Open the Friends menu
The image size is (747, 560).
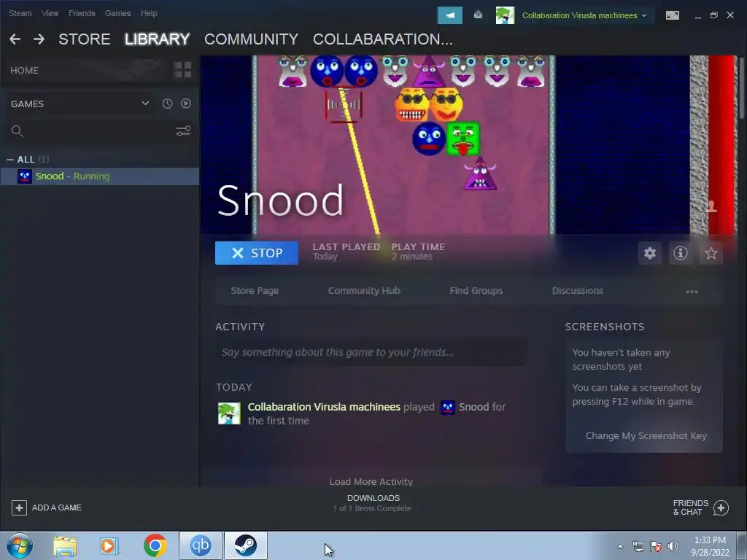pos(82,13)
